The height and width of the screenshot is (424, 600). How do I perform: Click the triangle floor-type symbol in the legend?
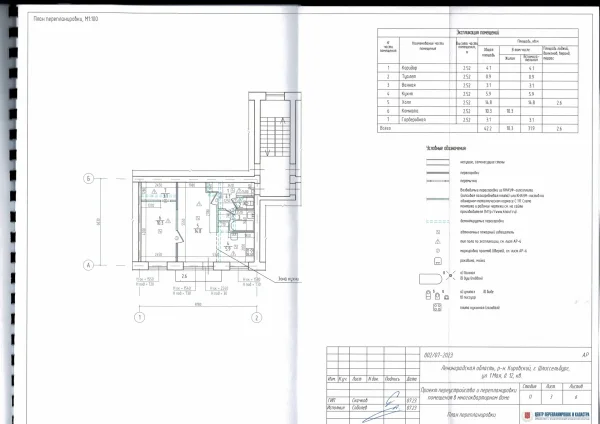tap(438, 241)
